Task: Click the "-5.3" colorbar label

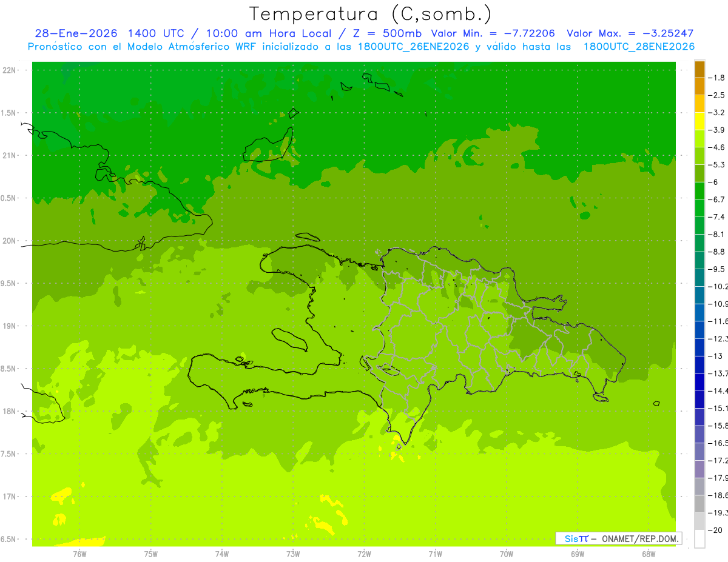Action: 716,165
